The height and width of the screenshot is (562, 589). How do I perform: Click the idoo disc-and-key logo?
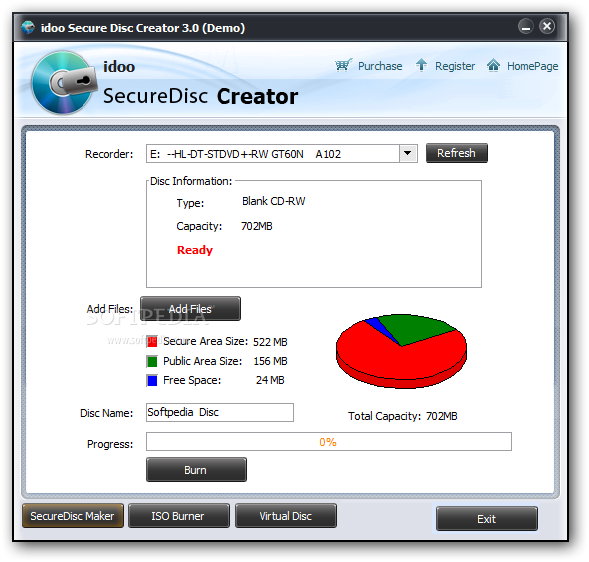[63, 83]
